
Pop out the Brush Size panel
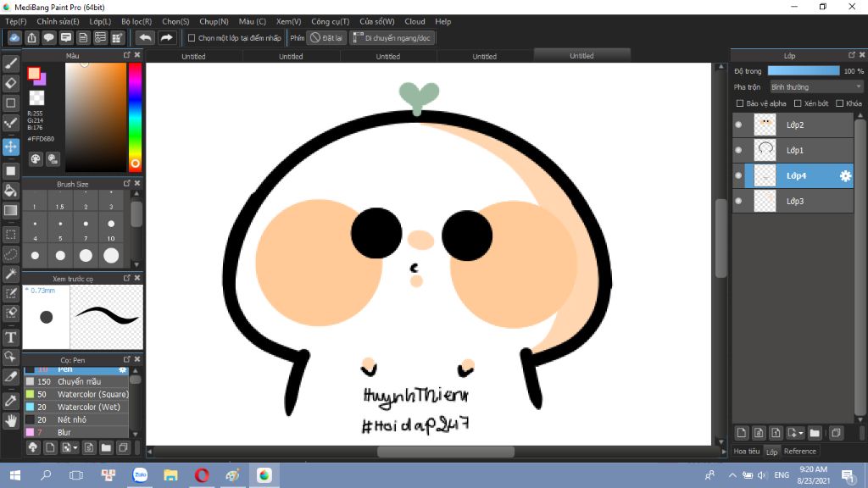pyautogui.click(x=127, y=183)
